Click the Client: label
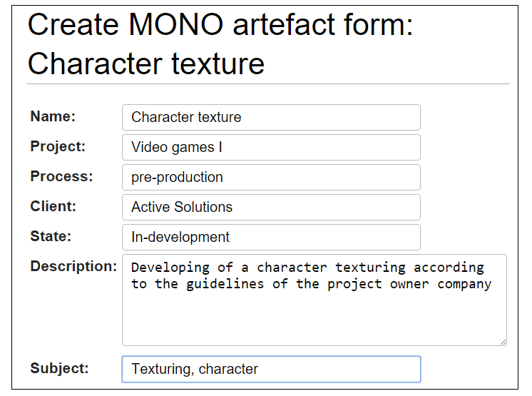This screenshot has width=532, height=396. (53, 206)
